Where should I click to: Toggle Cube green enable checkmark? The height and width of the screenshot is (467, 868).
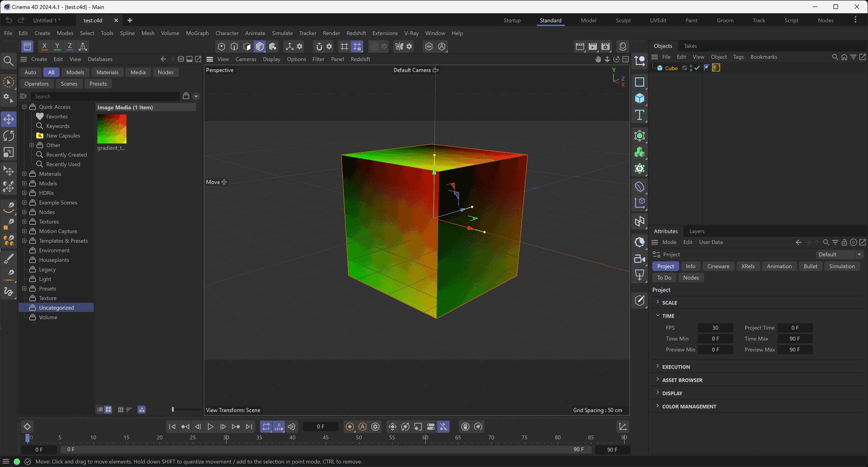tap(697, 68)
